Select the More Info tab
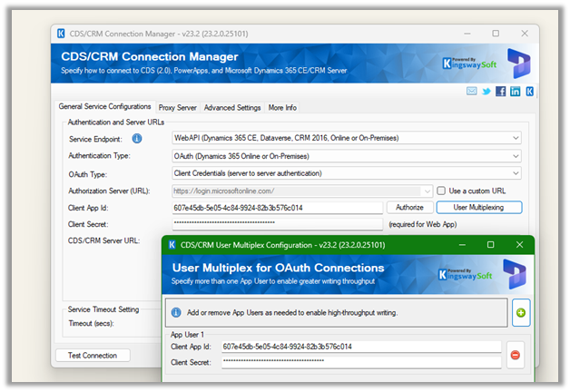This screenshot has width=570, height=392. pos(282,108)
